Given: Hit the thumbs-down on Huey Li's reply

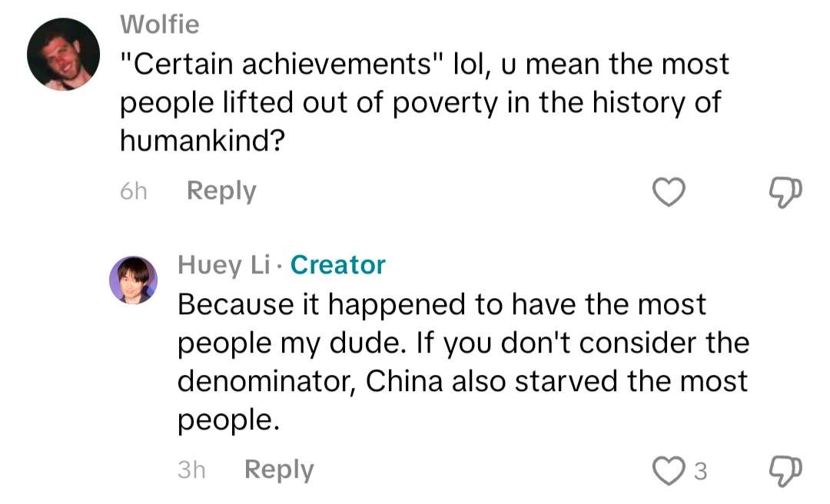Looking at the screenshot, I should pos(784,470).
